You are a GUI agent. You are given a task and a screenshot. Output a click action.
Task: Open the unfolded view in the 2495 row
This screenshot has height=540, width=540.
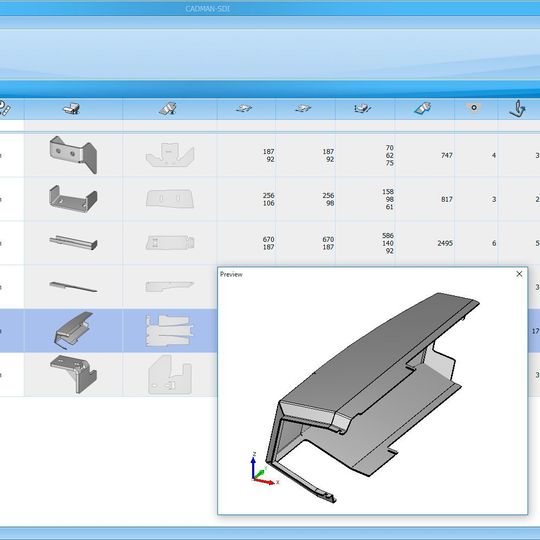[x=170, y=243]
